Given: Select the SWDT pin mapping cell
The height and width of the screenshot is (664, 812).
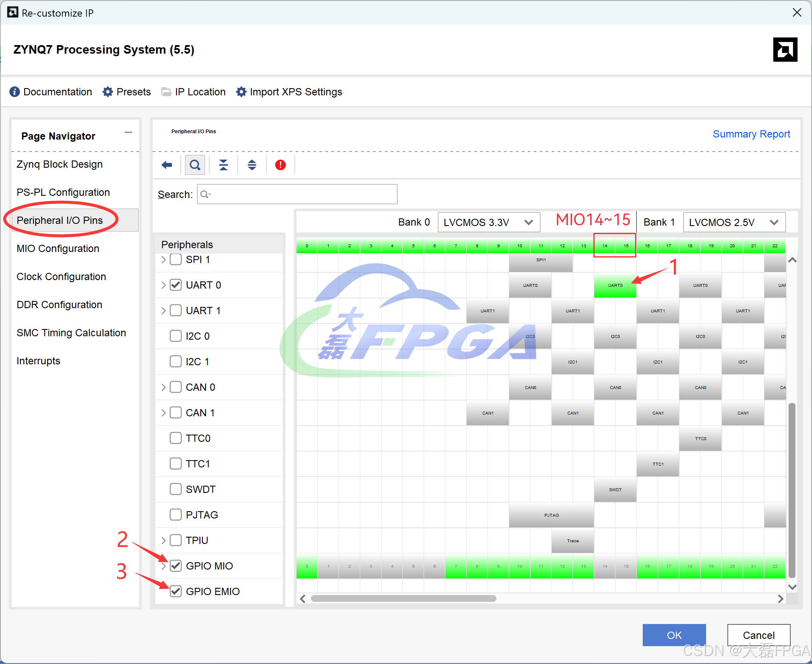Looking at the screenshot, I should click(615, 489).
